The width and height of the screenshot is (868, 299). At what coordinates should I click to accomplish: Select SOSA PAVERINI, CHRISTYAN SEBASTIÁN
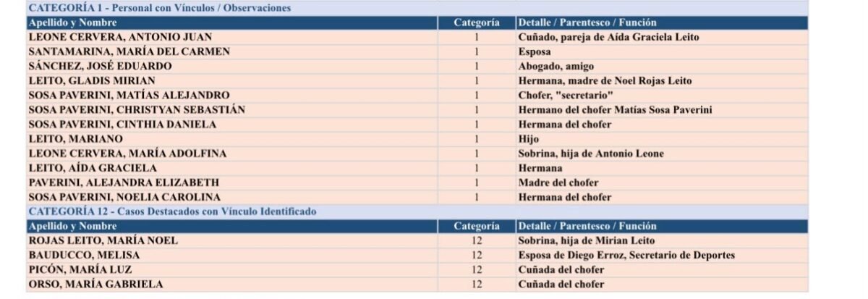click(x=137, y=110)
